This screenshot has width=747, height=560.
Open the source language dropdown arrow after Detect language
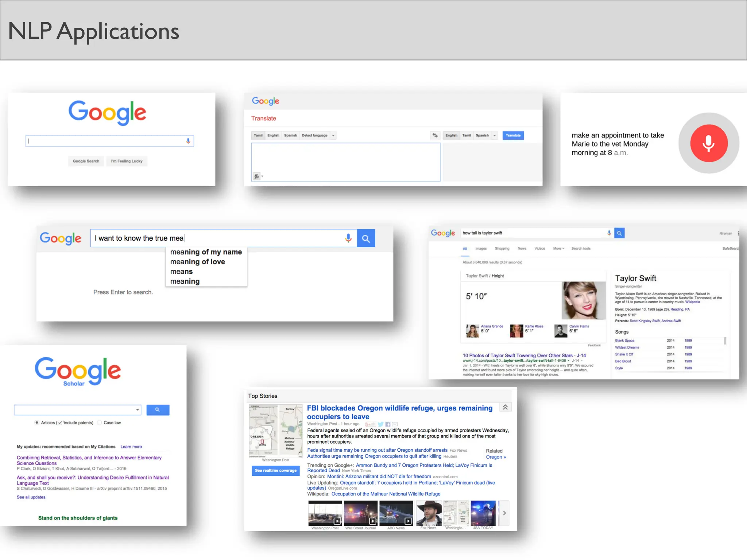[x=333, y=136]
